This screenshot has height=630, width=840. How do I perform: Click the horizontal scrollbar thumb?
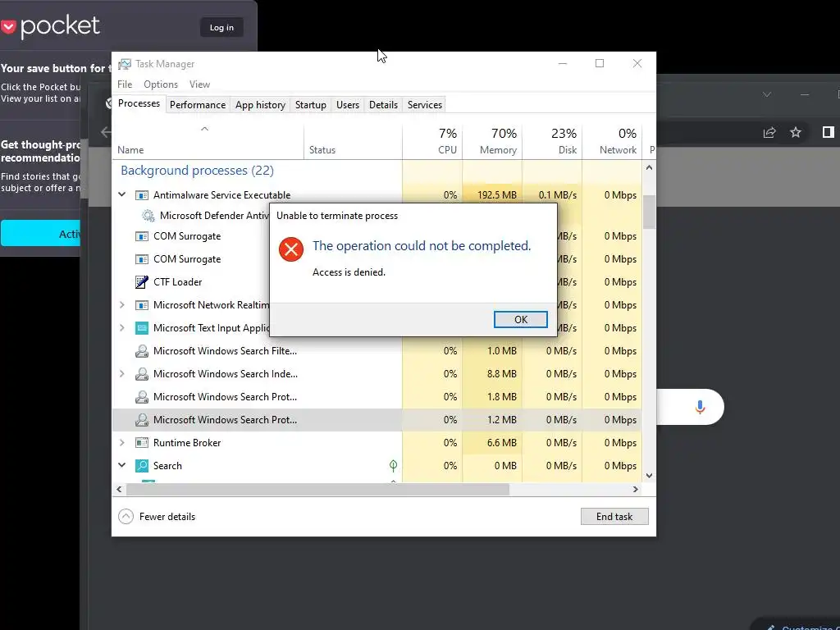coord(317,489)
